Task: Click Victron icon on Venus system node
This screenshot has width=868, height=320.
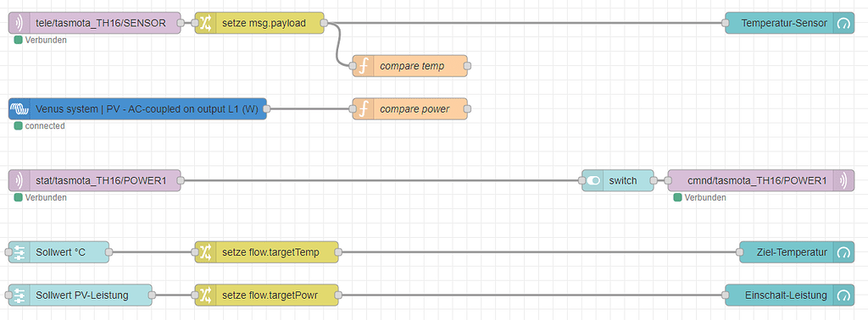Action: [x=19, y=109]
